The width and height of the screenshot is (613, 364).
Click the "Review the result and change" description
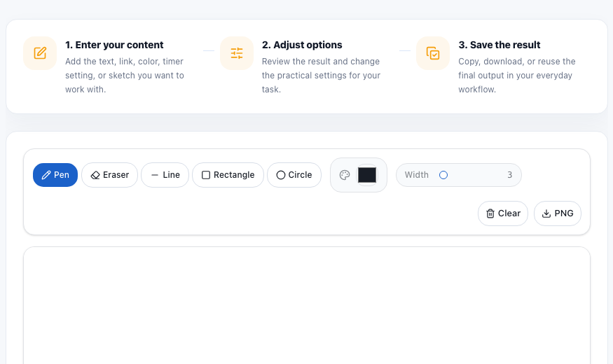[321, 76]
